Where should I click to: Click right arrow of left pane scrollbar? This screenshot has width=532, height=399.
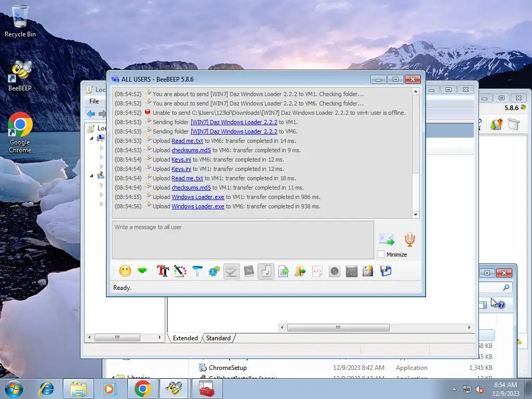(159, 338)
